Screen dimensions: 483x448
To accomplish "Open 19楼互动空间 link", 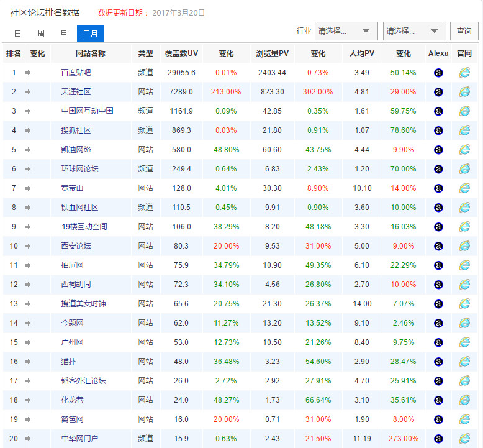I will tap(84, 227).
